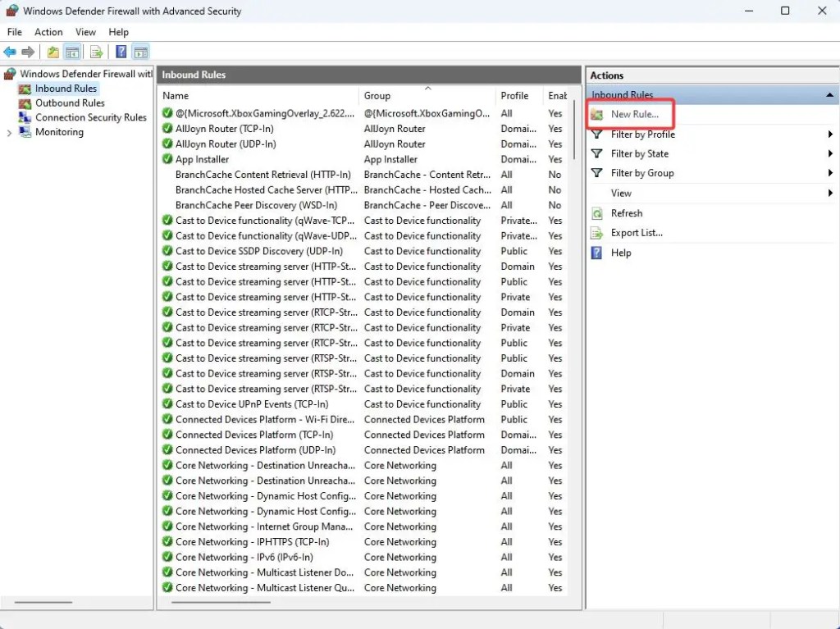
Task: Click the Refresh icon in Actions pane
Action: (x=597, y=213)
